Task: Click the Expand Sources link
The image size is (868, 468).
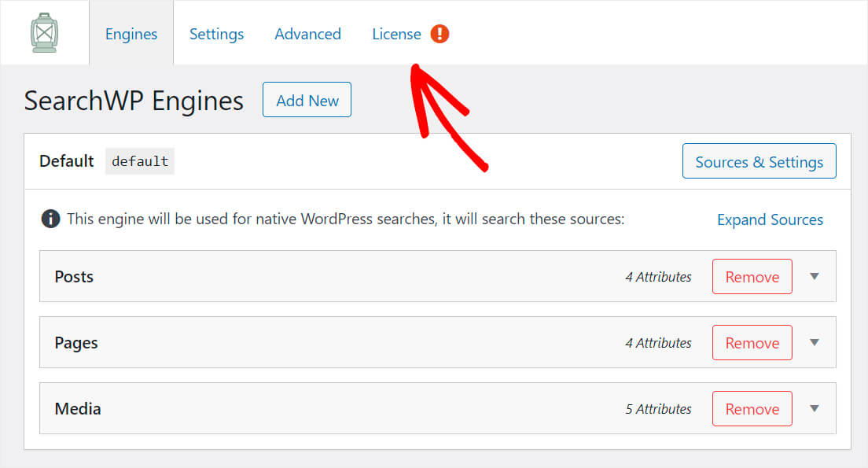Action: pyautogui.click(x=770, y=219)
